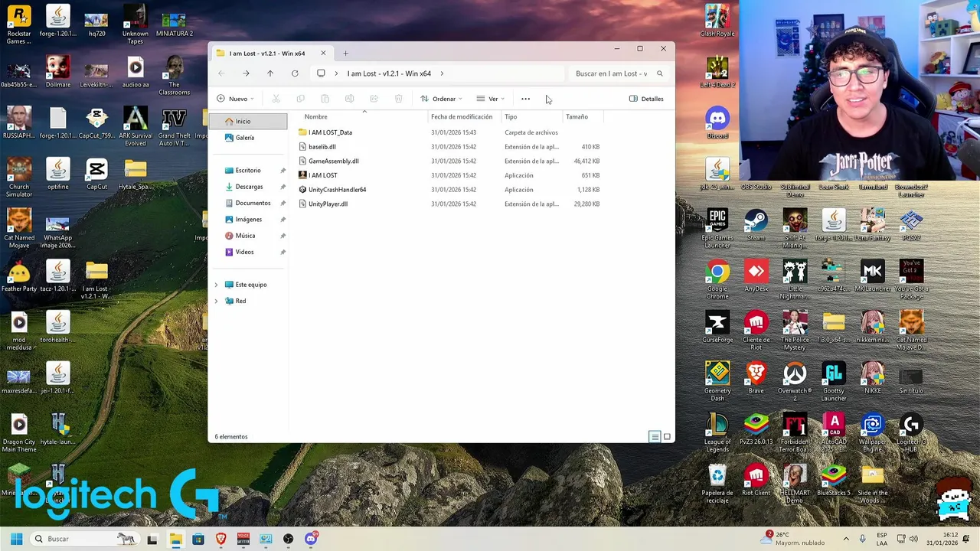980x551 pixels.
Task: Open the Ver view dropdown
Action: (491, 99)
